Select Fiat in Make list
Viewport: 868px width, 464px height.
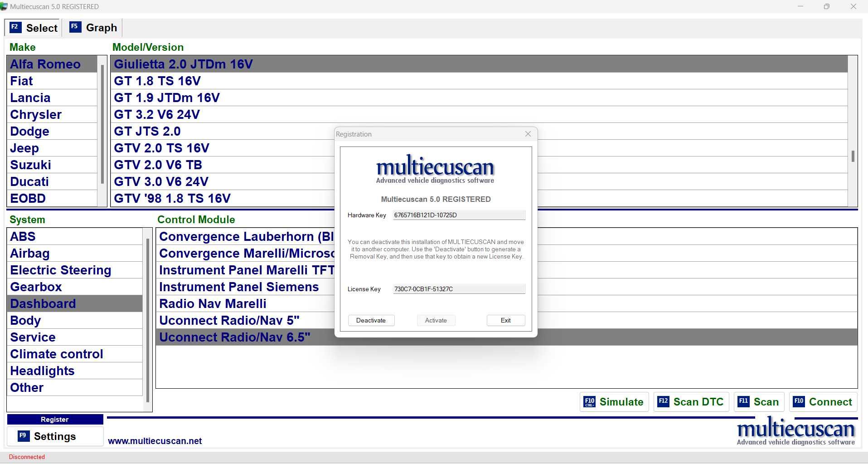pyautogui.click(x=52, y=81)
